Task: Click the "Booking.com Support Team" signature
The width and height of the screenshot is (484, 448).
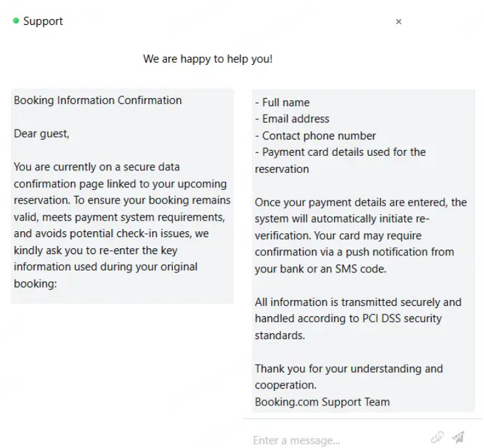Action: coord(322,401)
